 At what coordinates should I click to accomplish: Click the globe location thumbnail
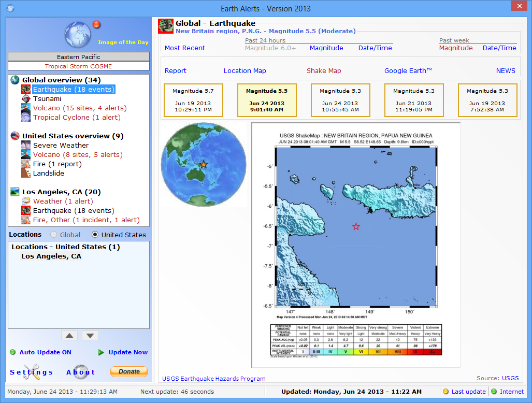point(204,165)
